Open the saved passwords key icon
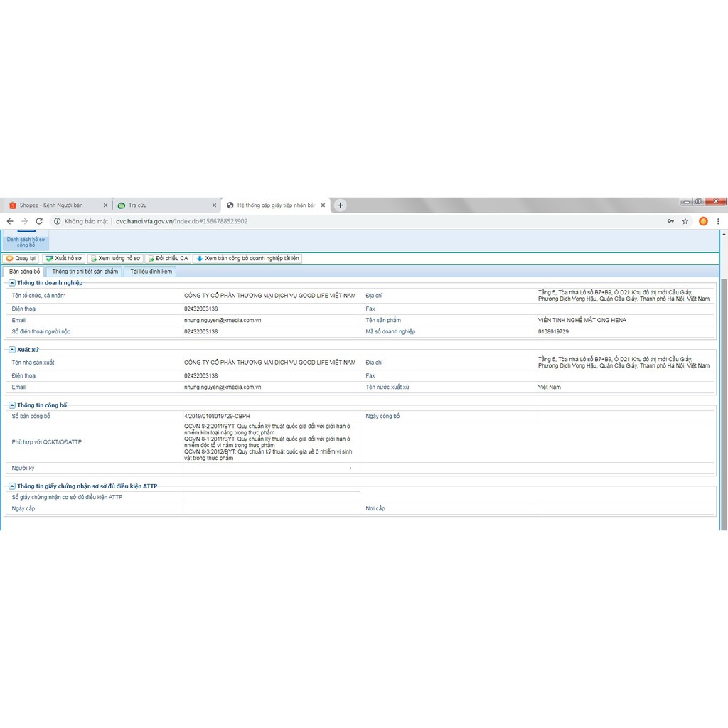 tap(670, 221)
